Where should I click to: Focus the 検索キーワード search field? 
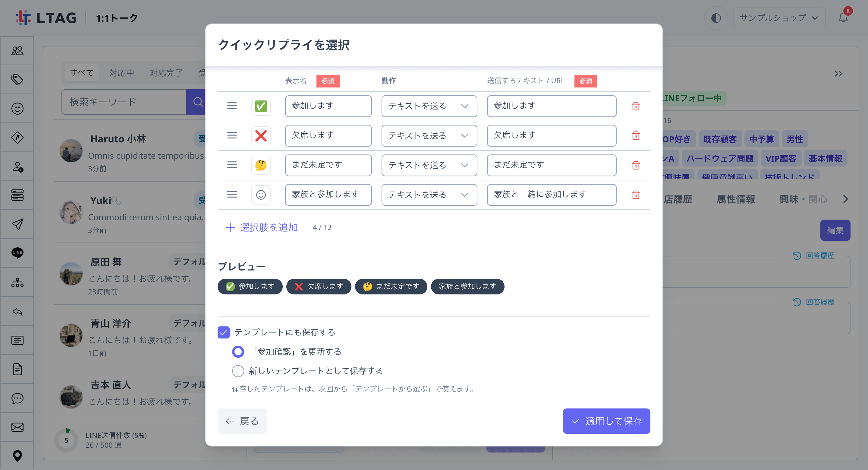pyautogui.click(x=124, y=102)
